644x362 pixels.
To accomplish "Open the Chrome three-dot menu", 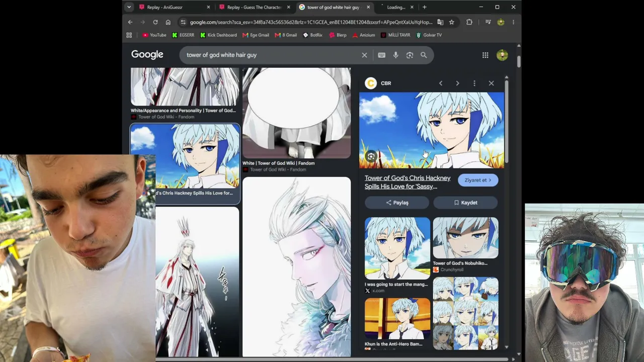I will [513, 22].
